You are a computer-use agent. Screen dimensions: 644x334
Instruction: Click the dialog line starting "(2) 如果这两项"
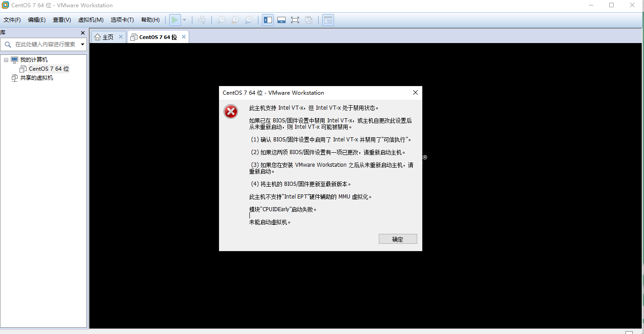coord(328,152)
